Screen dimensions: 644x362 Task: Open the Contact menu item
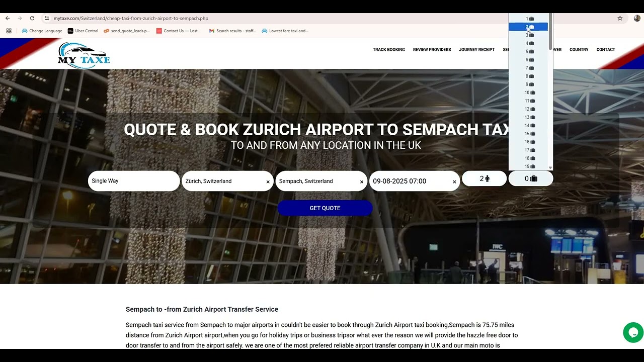point(606,50)
